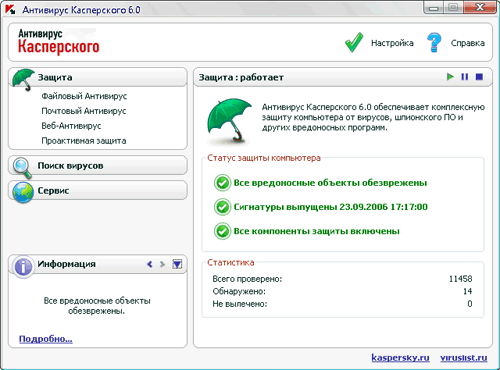Screen dimensions: 500x370
Task: Minimize the Kaspersky window
Action: point(434,7)
